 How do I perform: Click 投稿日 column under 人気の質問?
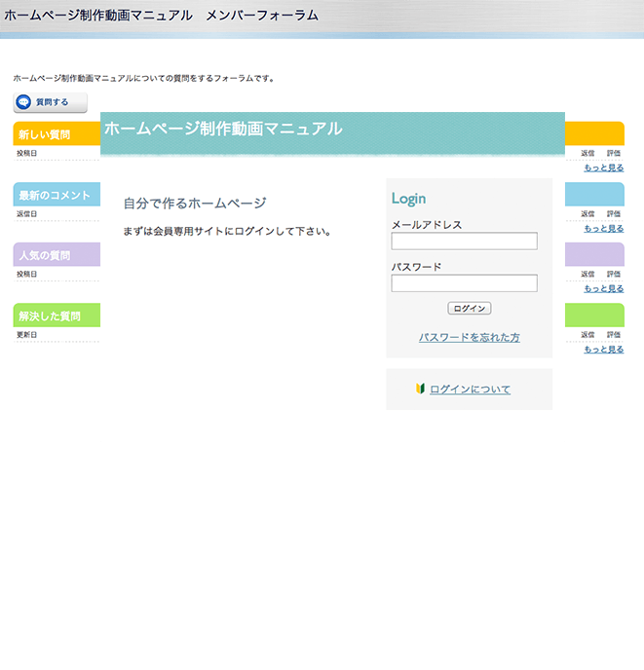coord(26,274)
